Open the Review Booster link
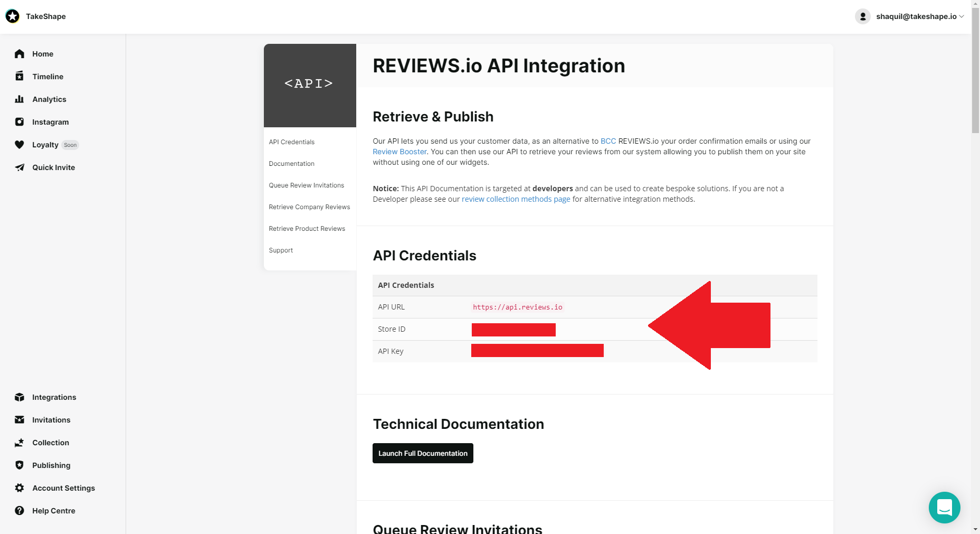This screenshot has width=980, height=534. (x=399, y=152)
